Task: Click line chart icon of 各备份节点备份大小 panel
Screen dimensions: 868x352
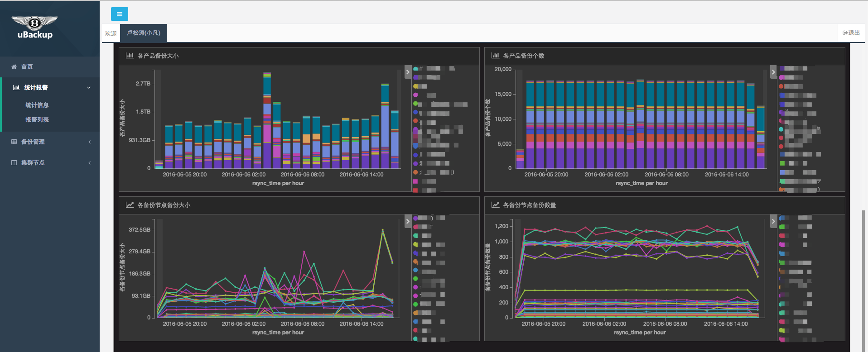Action: 130,205
